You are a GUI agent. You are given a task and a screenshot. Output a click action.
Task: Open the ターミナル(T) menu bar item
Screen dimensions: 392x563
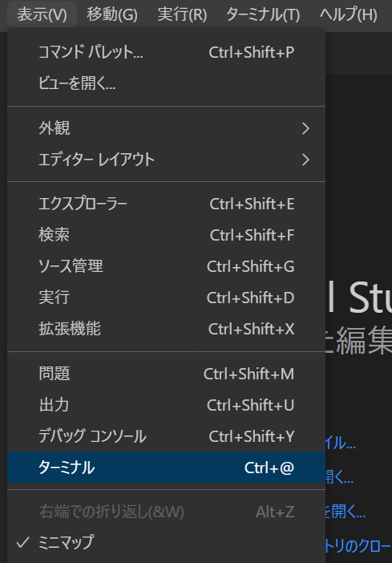click(263, 14)
